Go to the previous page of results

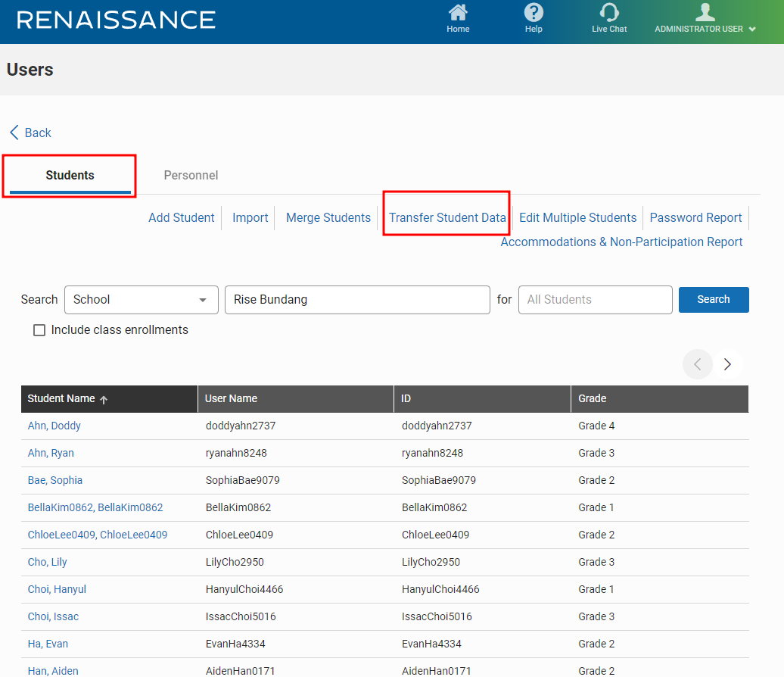point(698,364)
